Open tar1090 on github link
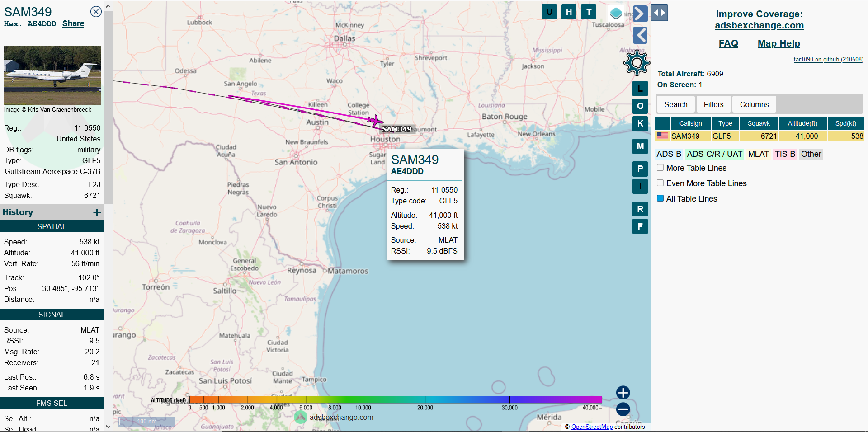Image resolution: width=868 pixels, height=432 pixels. (828, 59)
